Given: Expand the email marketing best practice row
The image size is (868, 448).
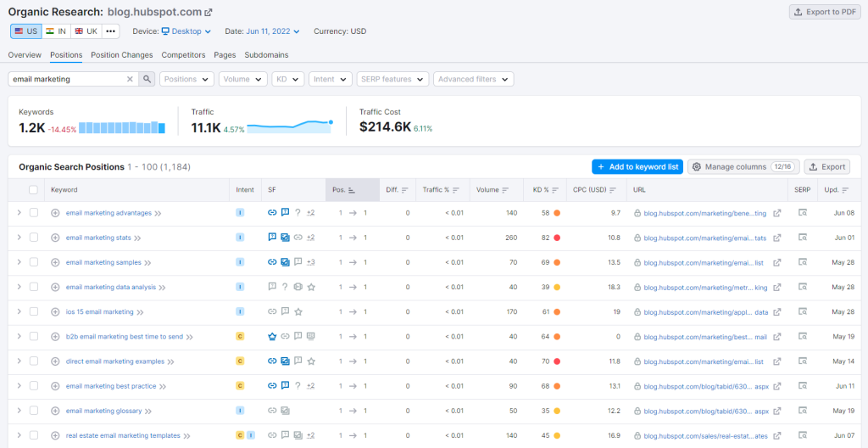Looking at the screenshot, I should [x=19, y=386].
